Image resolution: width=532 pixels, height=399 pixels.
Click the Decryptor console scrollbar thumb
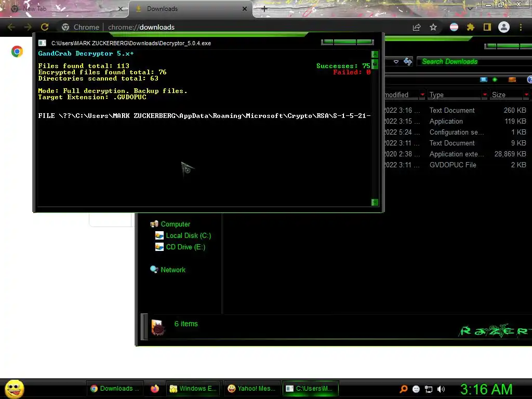[x=375, y=64]
